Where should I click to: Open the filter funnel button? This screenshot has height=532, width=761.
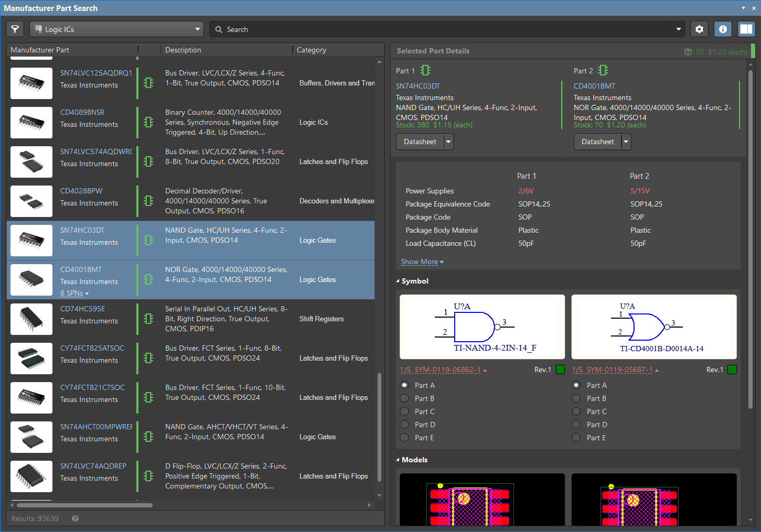coord(15,29)
